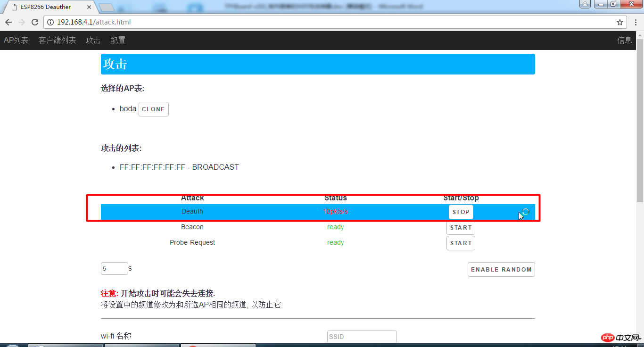Click the ready status in Beacon row

tap(336, 227)
